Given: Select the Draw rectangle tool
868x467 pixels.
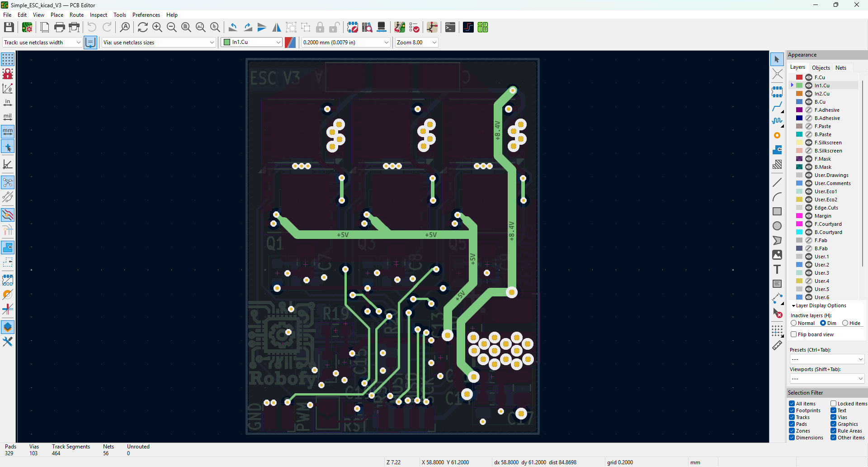Looking at the screenshot, I should tap(777, 211).
